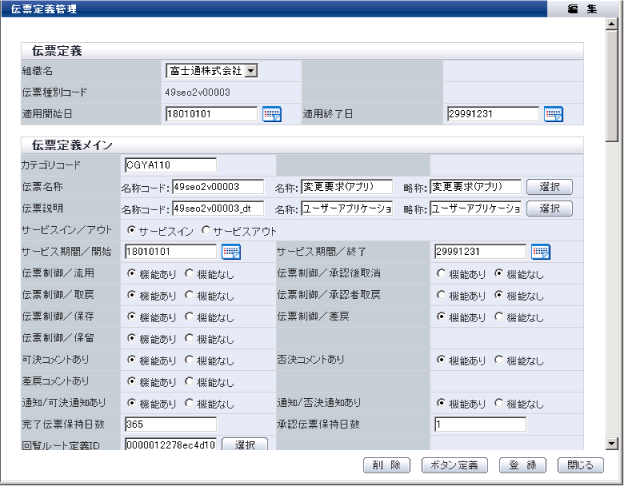Click the title bar icon at top right
Image resolution: width=624 pixels, height=486 pixels.
(x=574, y=8)
